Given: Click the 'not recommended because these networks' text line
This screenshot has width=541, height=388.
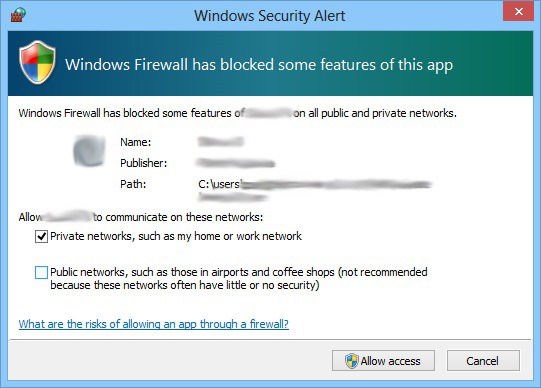Looking at the screenshot, I should click(x=185, y=285).
